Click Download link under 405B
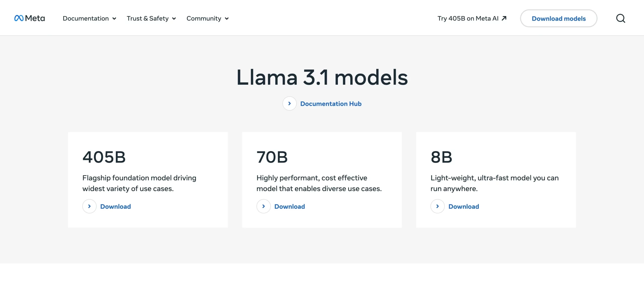 point(115,206)
